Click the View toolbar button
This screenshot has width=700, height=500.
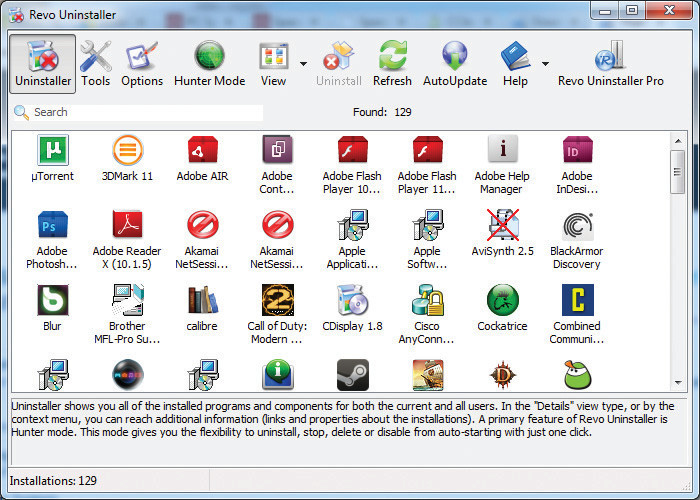[273, 63]
